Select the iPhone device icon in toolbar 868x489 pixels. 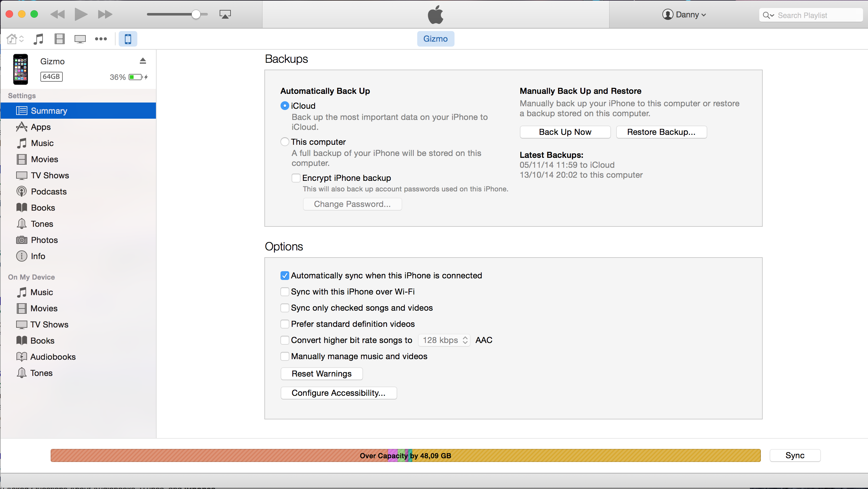pos(128,39)
